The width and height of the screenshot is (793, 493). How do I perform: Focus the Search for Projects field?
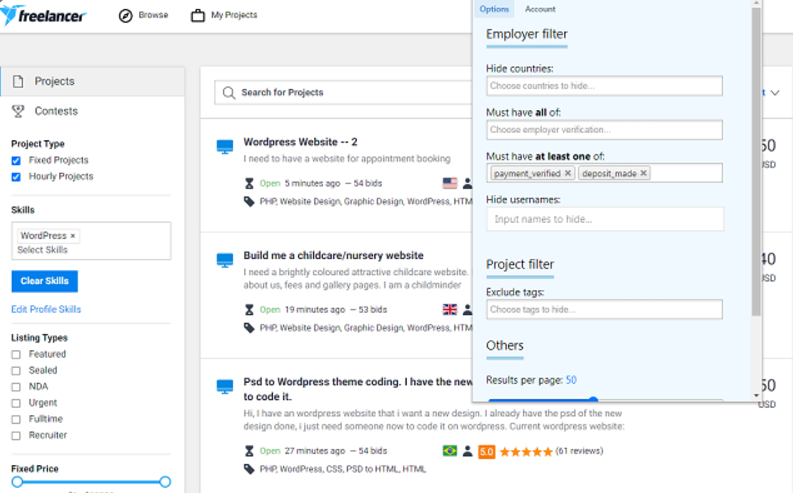pyautogui.click(x=344, y=93)
